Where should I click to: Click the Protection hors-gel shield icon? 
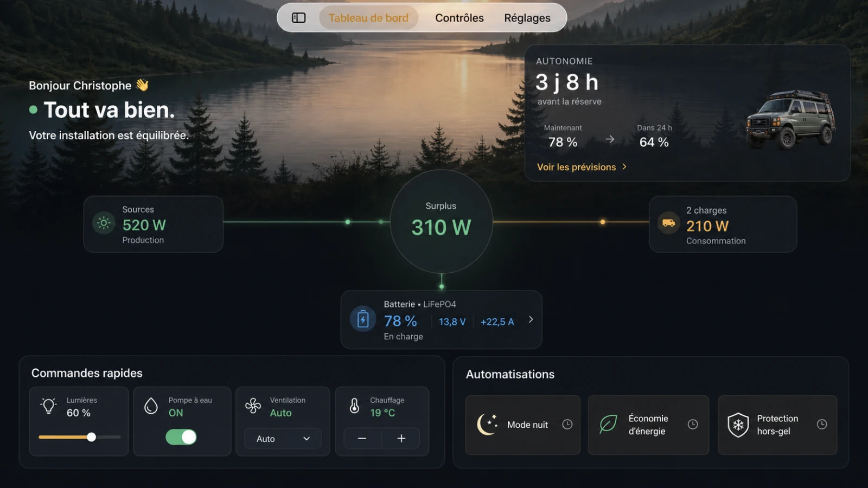pyautogui.click(x=738, y=425)
